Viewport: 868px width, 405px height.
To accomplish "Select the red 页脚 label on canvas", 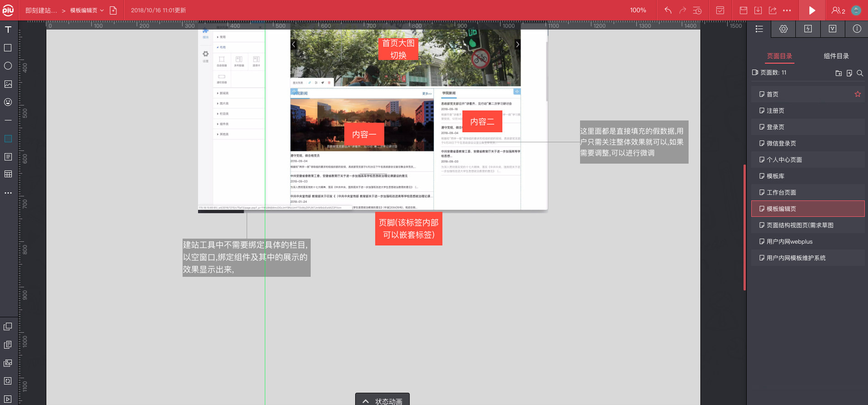I will [x=409, y=229].
